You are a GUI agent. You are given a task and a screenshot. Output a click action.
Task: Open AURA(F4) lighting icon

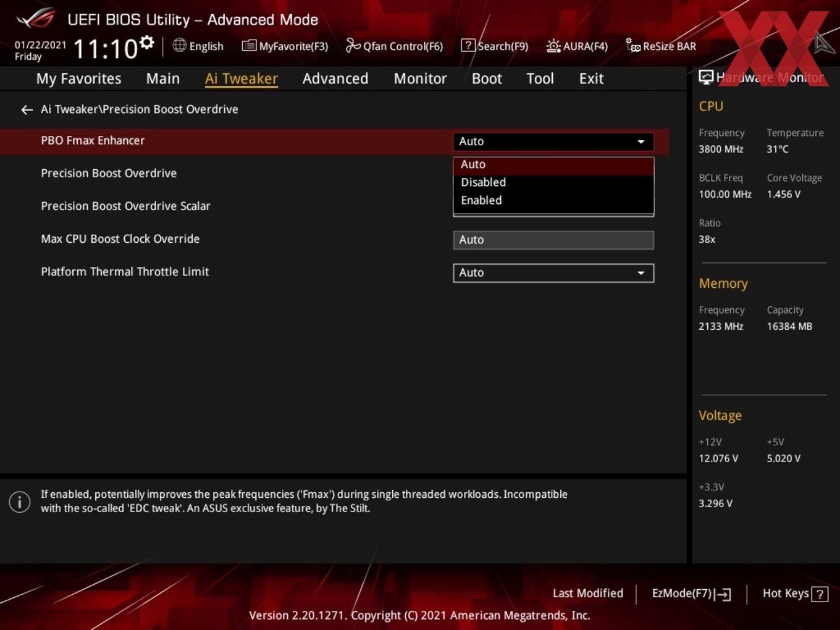tap(553, 46)
